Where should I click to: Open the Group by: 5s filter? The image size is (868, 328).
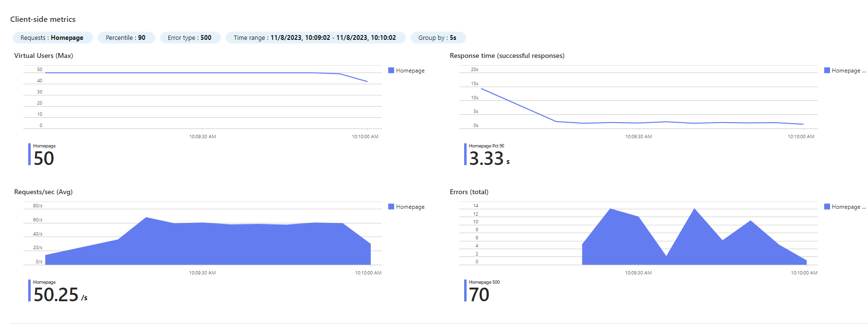[438, 37]
